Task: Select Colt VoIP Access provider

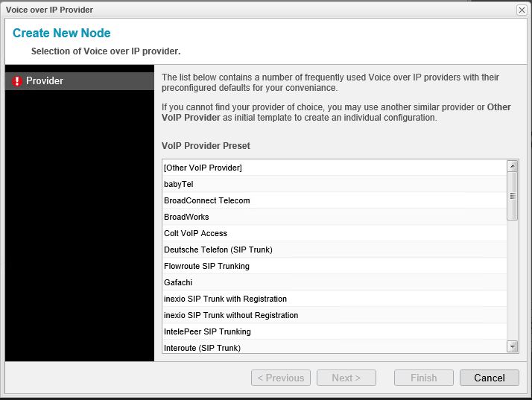Action: (x=195, y=233)
